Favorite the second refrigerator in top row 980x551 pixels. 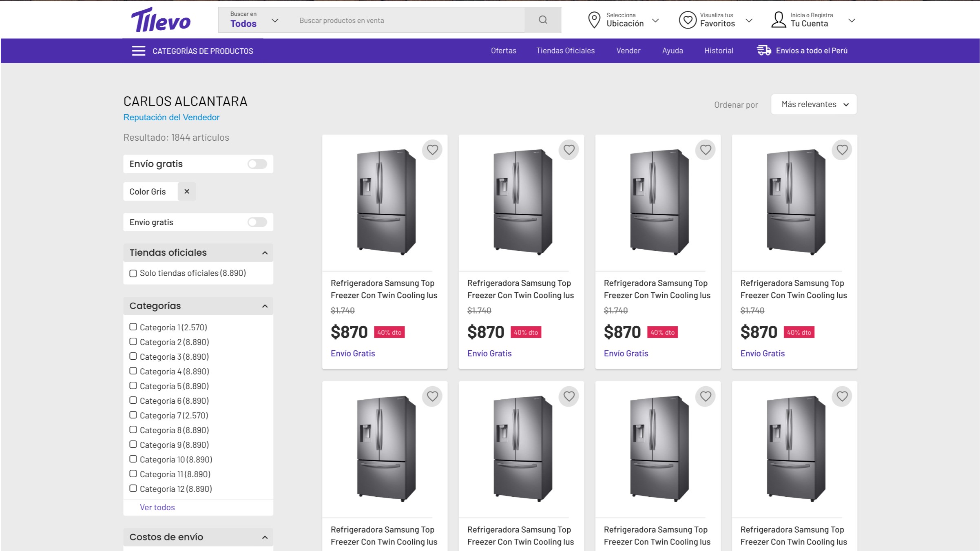(569, 150)
